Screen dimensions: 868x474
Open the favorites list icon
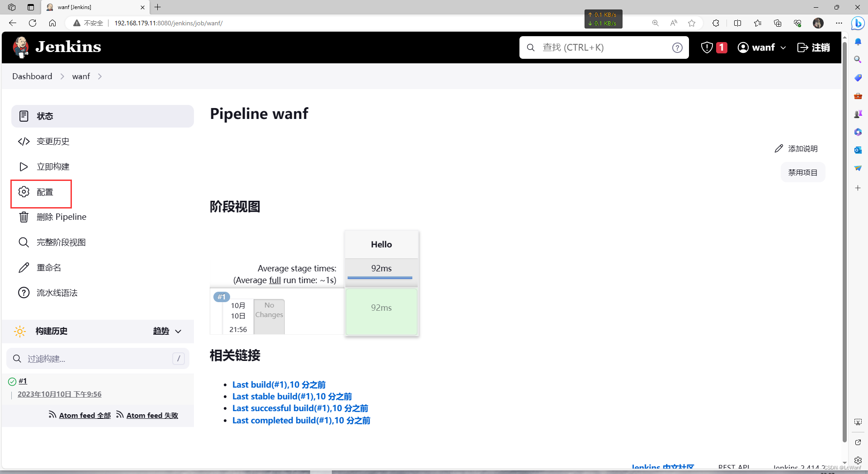(x=758, y=23)
